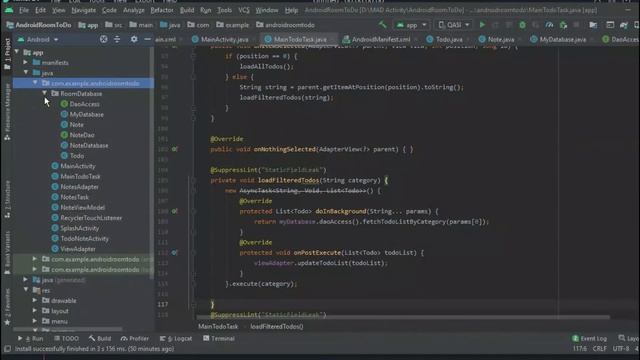Open the Event Log
The width and height of the screenshot is (640, 360).
[589, 338]
